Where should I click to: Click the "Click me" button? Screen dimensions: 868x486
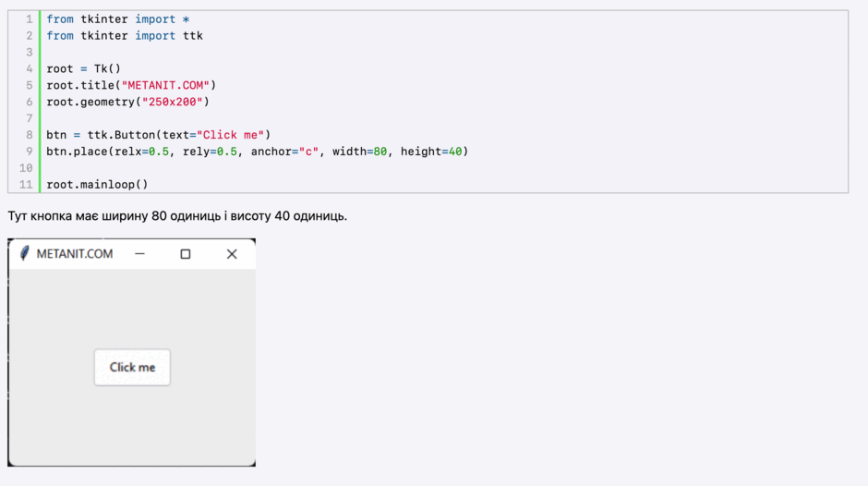coord(132,368)
